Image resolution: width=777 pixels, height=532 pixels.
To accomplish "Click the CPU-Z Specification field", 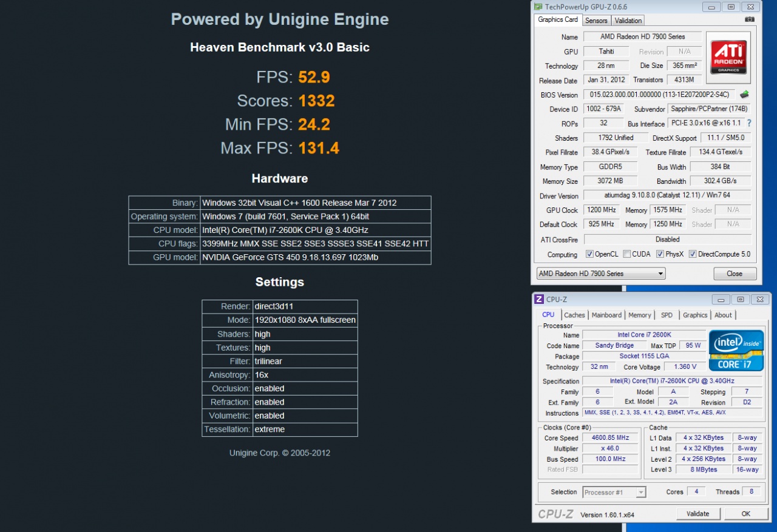I will pyautogui.click(x=672, y=381).
